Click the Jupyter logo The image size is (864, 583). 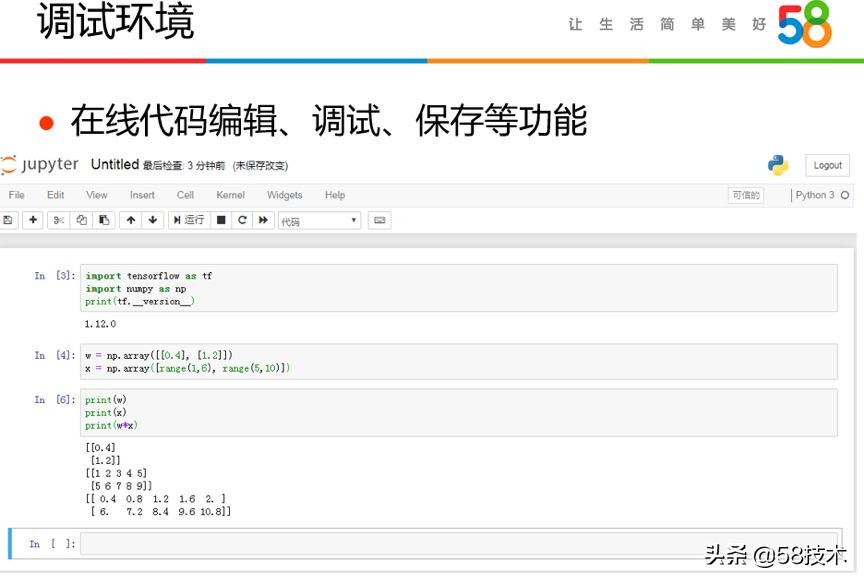pyautogui.click(x=40, y=164)
